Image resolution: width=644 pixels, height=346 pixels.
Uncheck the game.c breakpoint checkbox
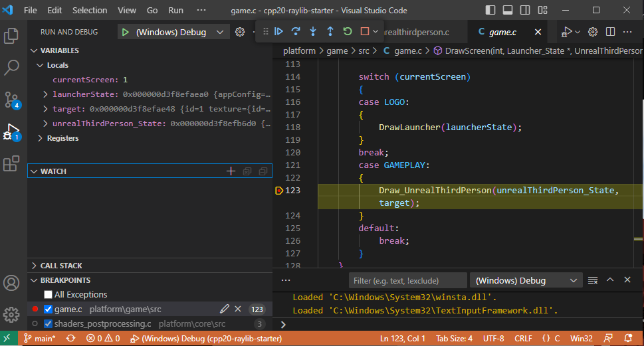click(x=48, y=309)
